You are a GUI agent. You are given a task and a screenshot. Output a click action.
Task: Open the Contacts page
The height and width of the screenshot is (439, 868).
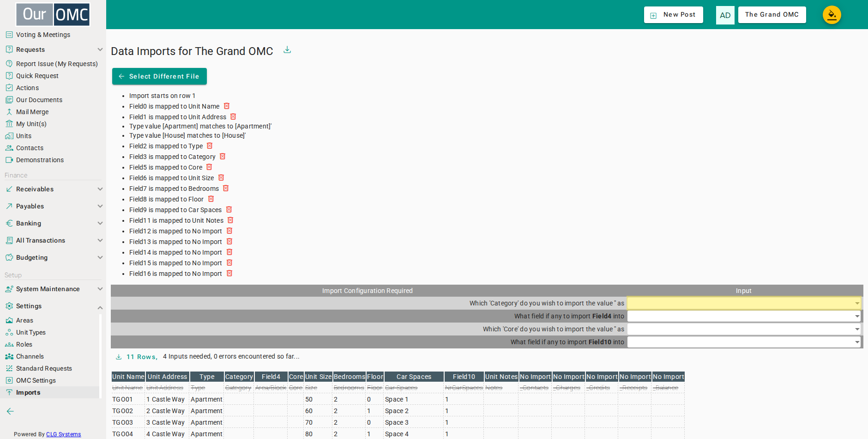tap(30, 148)
